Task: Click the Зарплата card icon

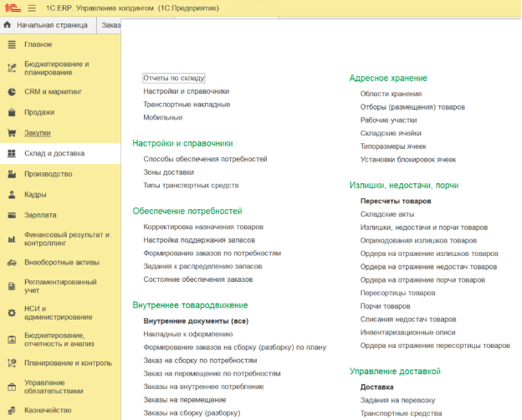Action: pos(12,215)
